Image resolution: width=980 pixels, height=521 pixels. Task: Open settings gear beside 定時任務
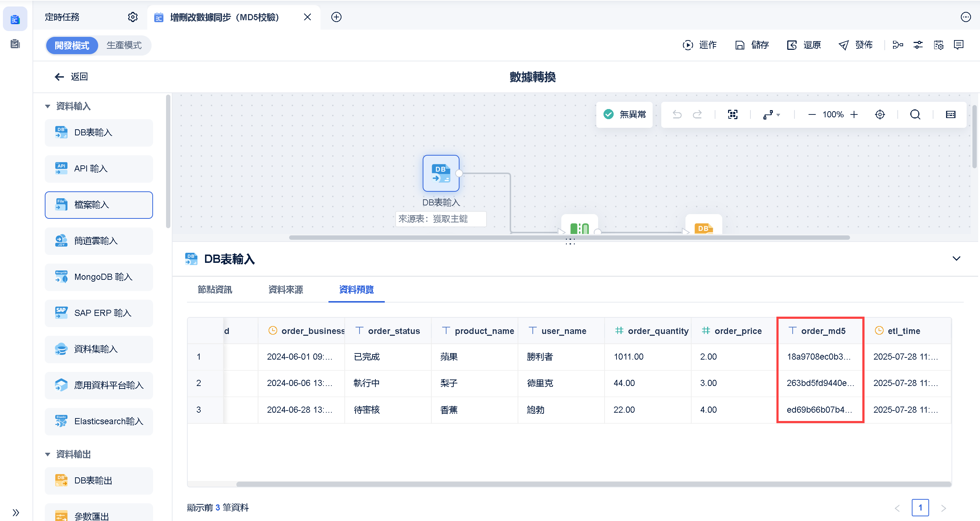132,17
